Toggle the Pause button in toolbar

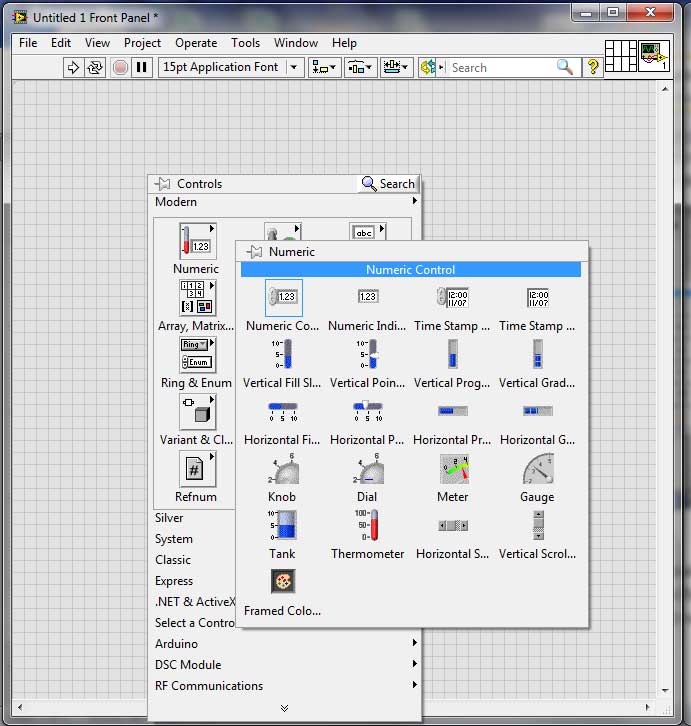pyautogui.click(x=142, y=67)
